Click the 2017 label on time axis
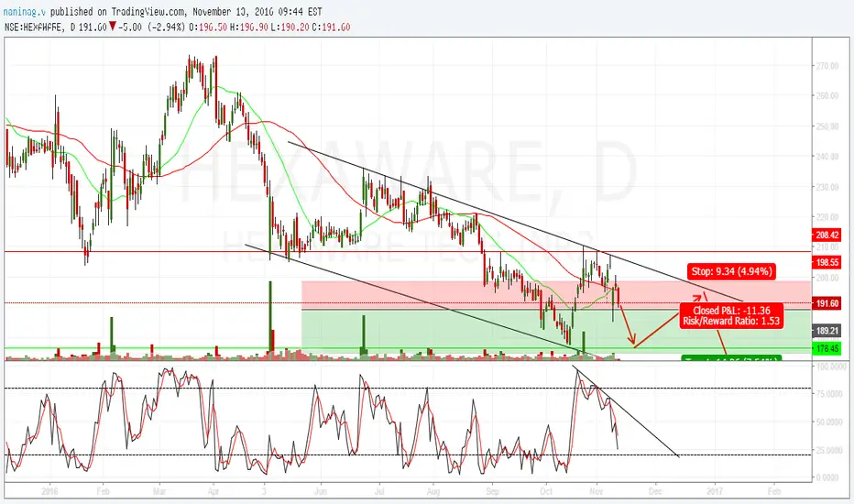The width and height of the screenshot is (854, 504). 715,491
